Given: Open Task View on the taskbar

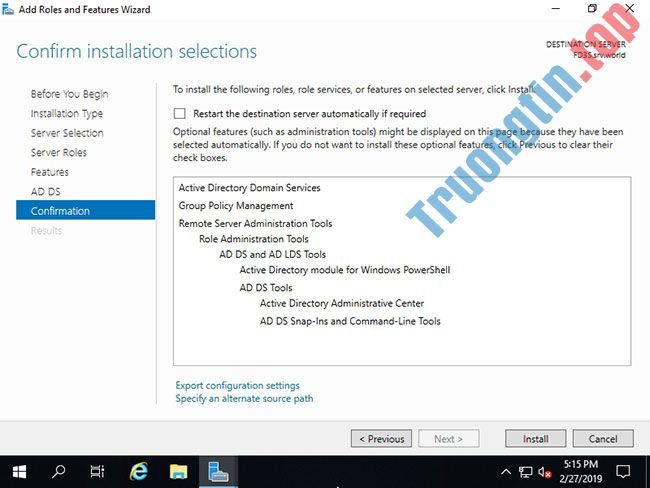Looking at the screenshot, I should (x=97, y=472).
